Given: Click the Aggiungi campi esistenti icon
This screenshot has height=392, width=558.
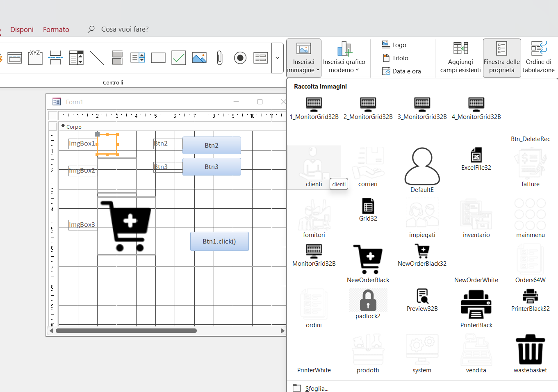Looking at the screenshot, I should [x=460, y=48].
